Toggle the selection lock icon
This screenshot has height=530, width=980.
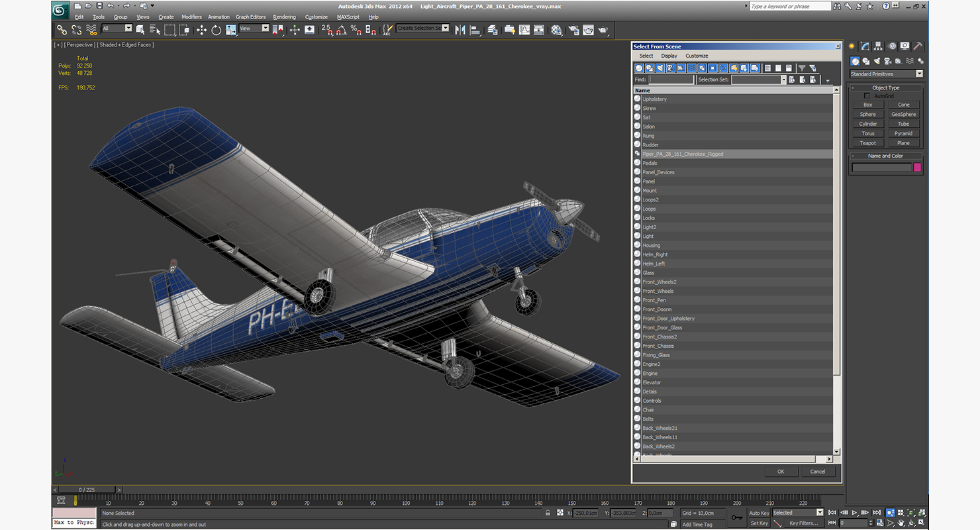548,513
